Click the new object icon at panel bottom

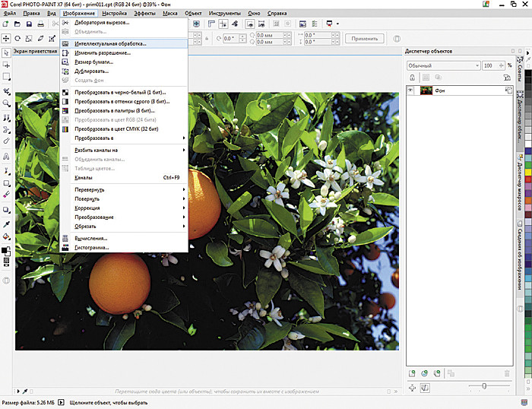coord(413,373)
